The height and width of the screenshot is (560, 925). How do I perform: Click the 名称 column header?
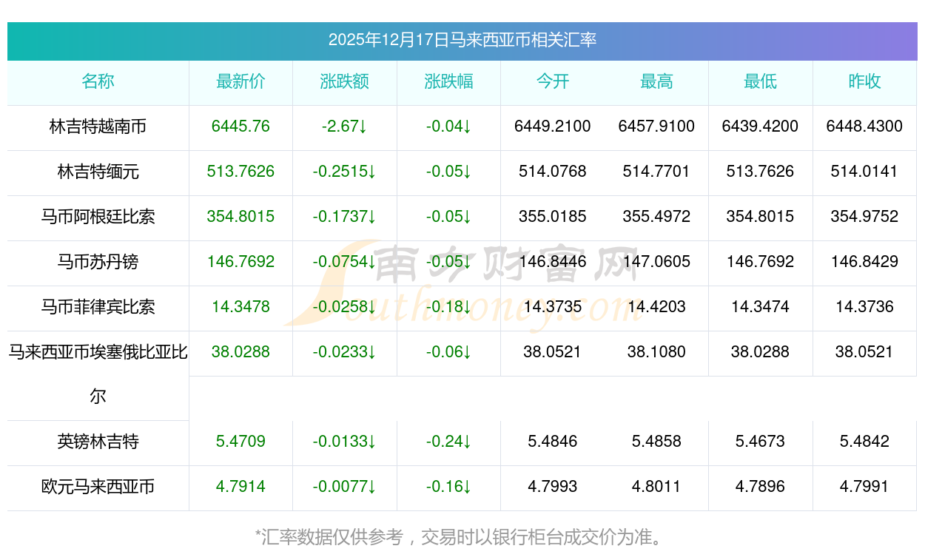[x=98, y=81]
